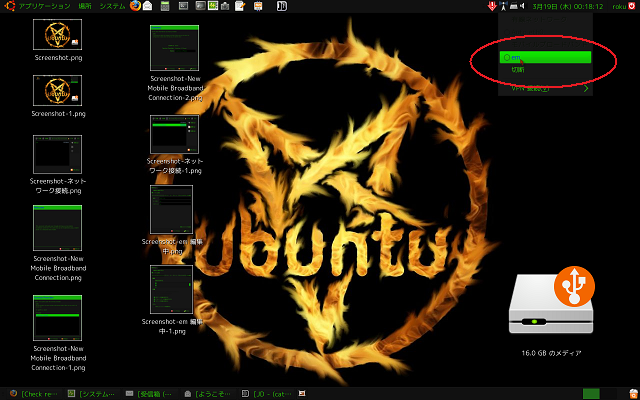Open the volume speaker control
Viewport: 640px width, 400px height.
(x=523, y=6)
